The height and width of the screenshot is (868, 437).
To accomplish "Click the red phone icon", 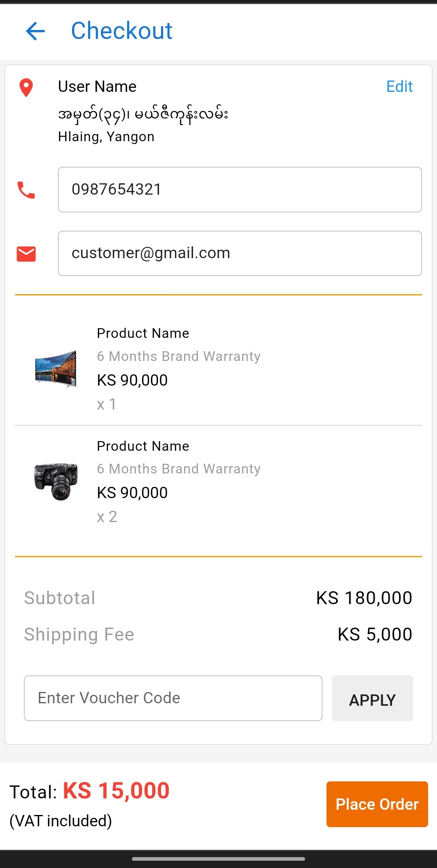I will point(26,190).
